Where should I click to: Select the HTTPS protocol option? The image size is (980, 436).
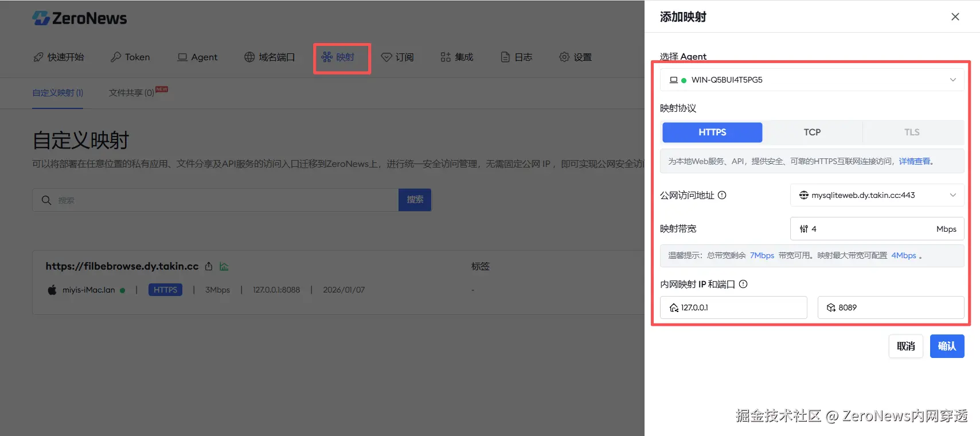(x=712, y=132)
